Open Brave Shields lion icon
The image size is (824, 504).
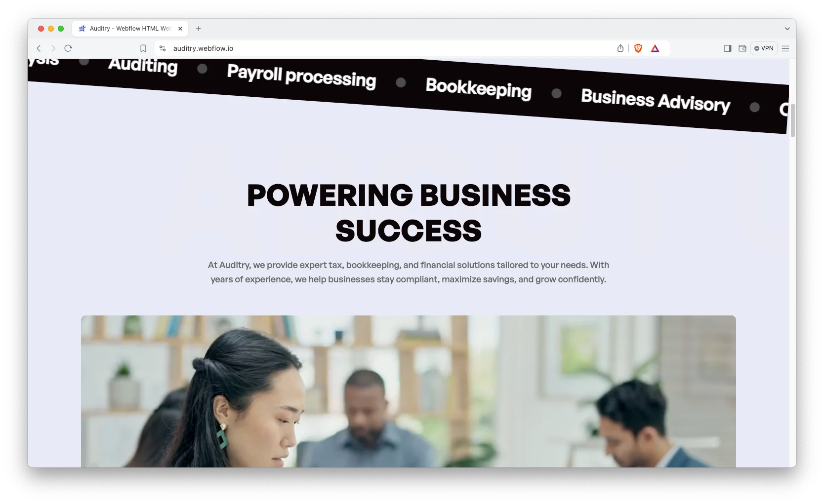click(x=638, y=48)
